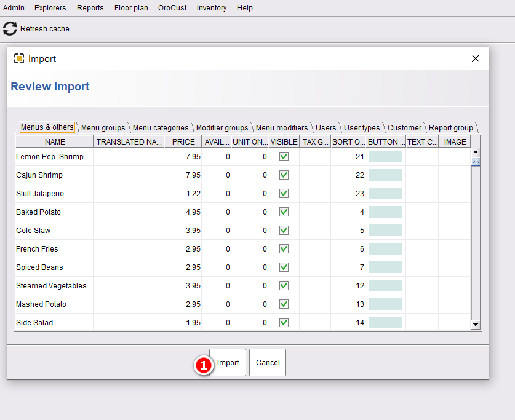Open the Floor plan menu
Image resolution: width=515 pixels, height=420 pixels.
tap(131, 8)
